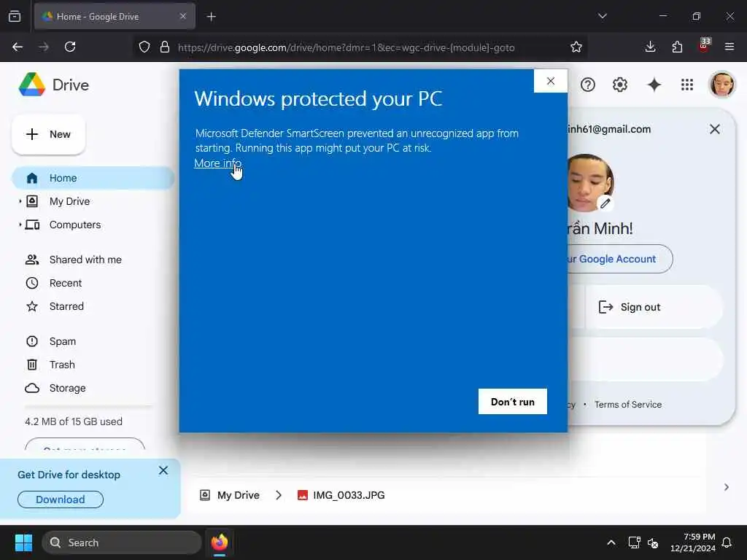Dismiss the Get Drive for desktop banner
This screenshot has width=747, height=560.
[x=163, y=470]
